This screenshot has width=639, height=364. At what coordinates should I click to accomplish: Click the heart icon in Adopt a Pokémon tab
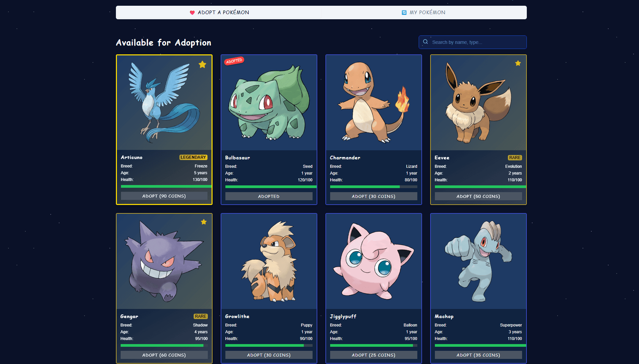coord(192,12)
